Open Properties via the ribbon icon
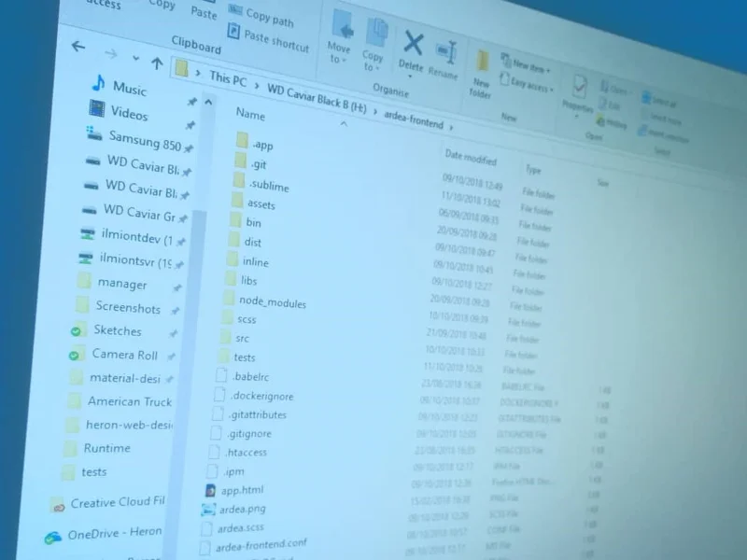Screen dimensions: 747x560 pos(579,87)
